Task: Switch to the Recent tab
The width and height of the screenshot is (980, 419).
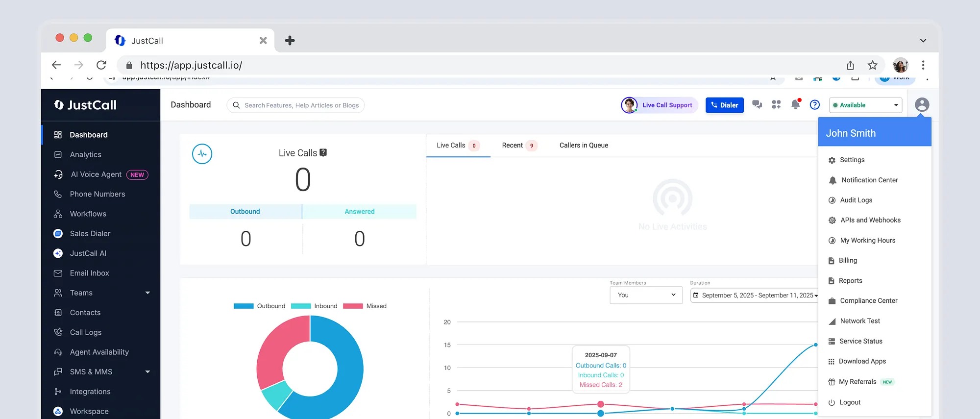Action: (513, 146)
